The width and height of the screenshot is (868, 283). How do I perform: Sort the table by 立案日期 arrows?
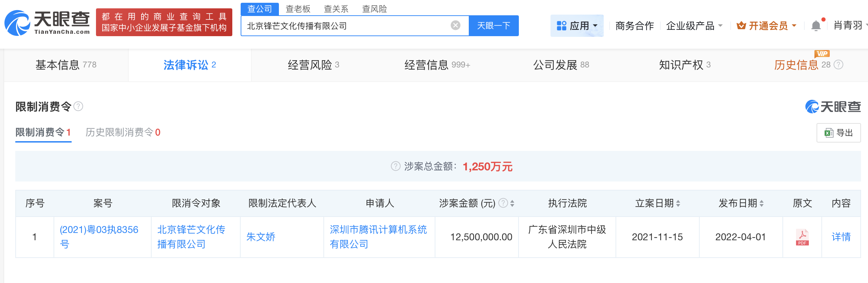678,203
